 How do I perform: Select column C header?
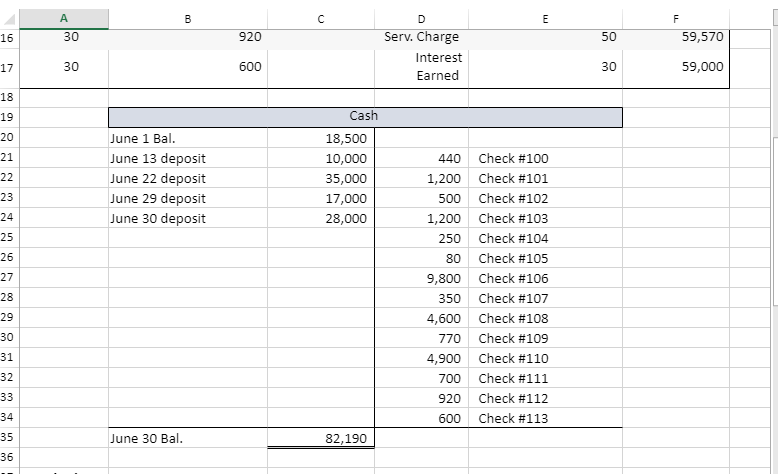coord(321,19)
